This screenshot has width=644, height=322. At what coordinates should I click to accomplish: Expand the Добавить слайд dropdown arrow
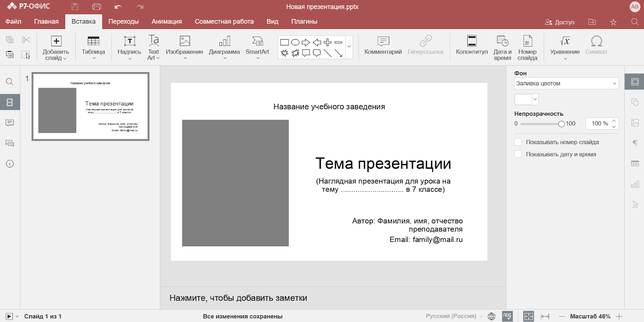coord(65,58)
